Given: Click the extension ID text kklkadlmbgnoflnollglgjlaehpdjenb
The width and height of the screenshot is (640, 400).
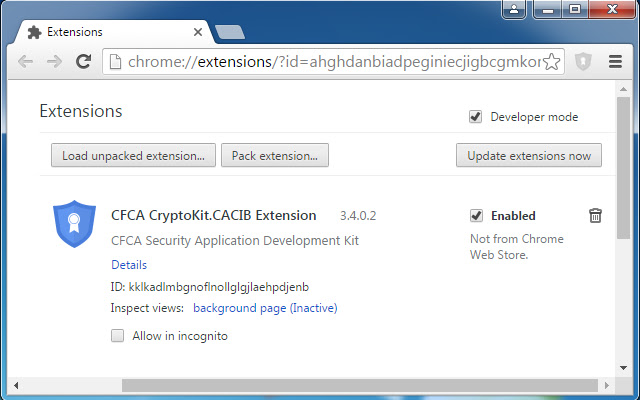Looking at the screenshot, I should (x=219, y=287).
